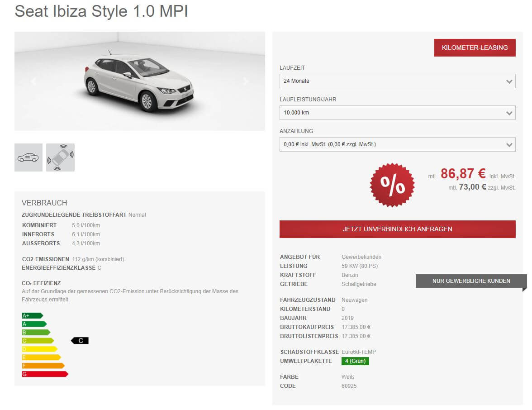
Task: Click the Bruttolistenpreis 17.385,00 € value
Action: [356, 336]
